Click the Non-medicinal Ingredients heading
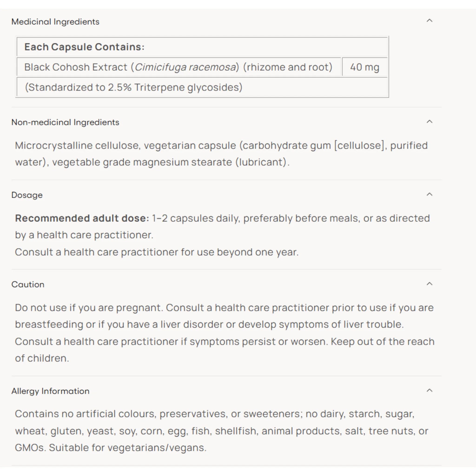The image size is (476, 476). click(x=65, y=122)
